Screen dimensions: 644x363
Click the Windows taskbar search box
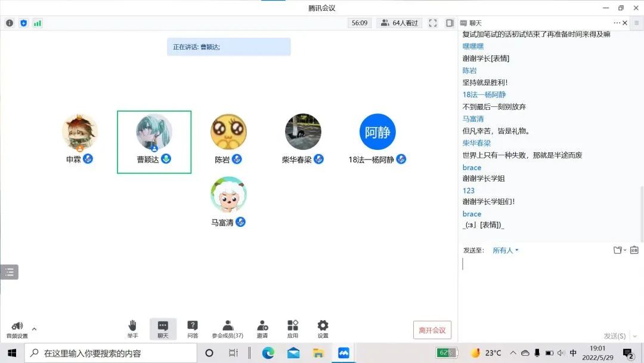(x=111, y=353)
